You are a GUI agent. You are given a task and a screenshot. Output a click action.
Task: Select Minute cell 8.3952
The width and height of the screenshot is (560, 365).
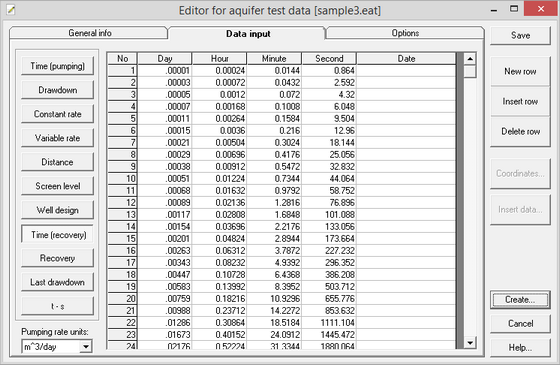click(x=274, y=286)
